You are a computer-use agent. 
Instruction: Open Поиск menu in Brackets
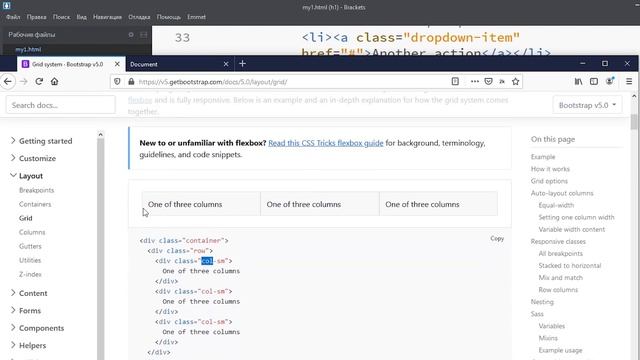(x=61, y=17)
